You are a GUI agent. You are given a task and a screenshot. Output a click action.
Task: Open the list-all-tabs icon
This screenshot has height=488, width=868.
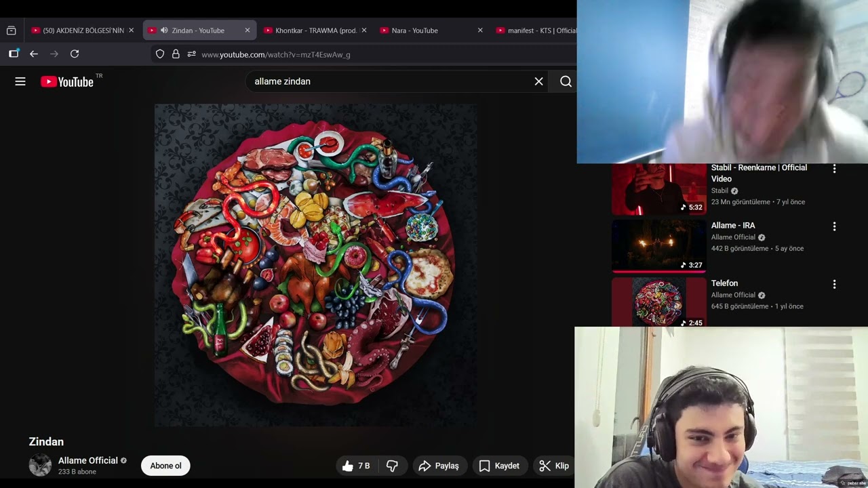click(11, 30)
